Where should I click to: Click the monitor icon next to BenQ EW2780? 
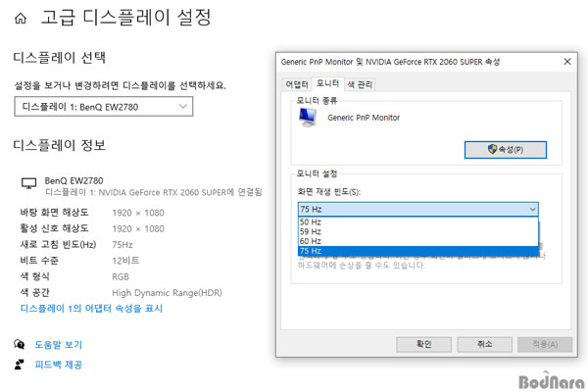(x=28, y=183)
